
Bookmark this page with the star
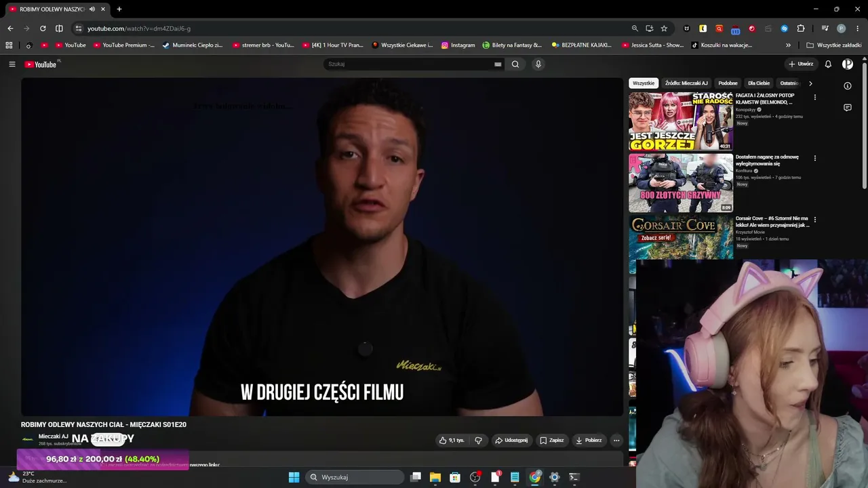tap(664, 28)
